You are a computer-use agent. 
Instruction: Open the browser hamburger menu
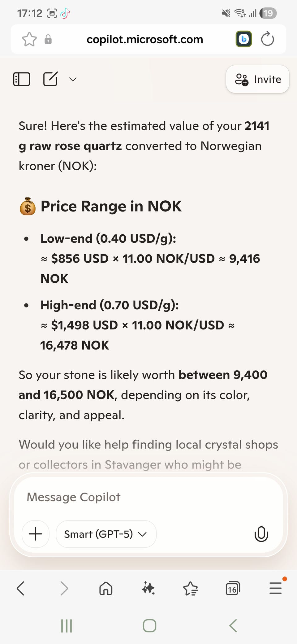coord(275,588)
